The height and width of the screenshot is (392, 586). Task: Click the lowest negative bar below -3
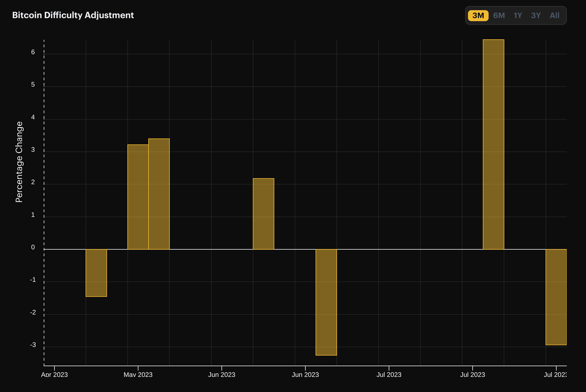click(x=326, y=302)
